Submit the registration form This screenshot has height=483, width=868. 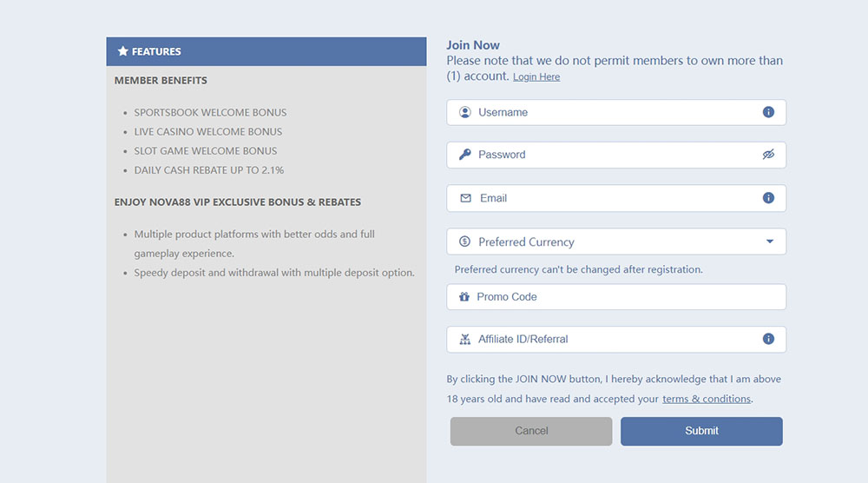[x=701, y=431]
